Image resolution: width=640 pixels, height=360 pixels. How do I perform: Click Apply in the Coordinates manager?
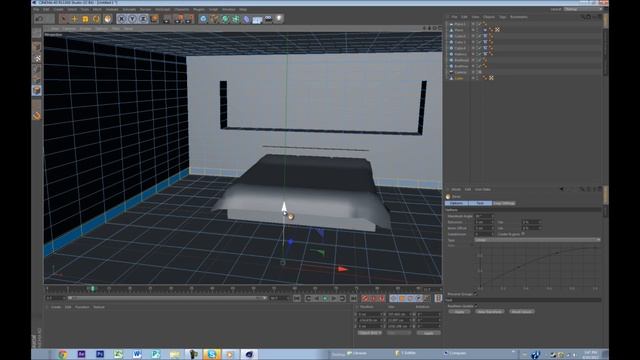pos(428,333)
